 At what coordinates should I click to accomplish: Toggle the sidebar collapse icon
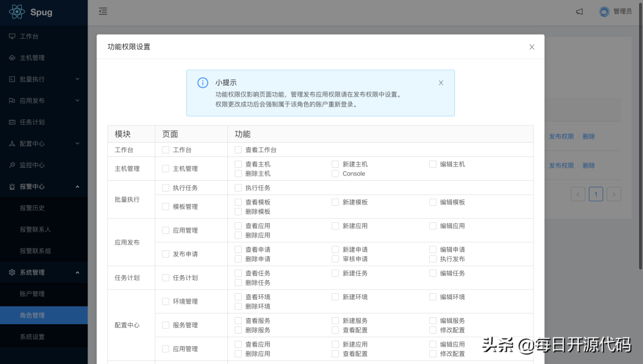tap(103, 11)
